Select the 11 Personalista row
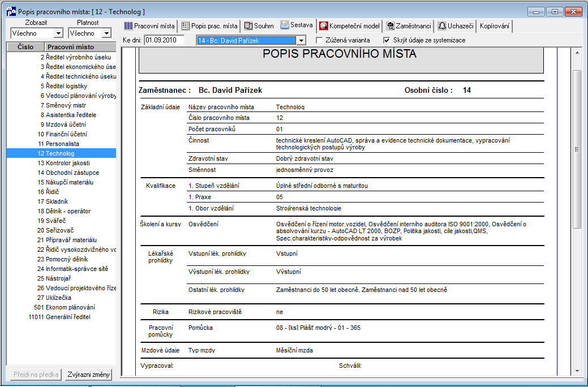This screenshot has width=588, height=387. (x=62, y=144)
